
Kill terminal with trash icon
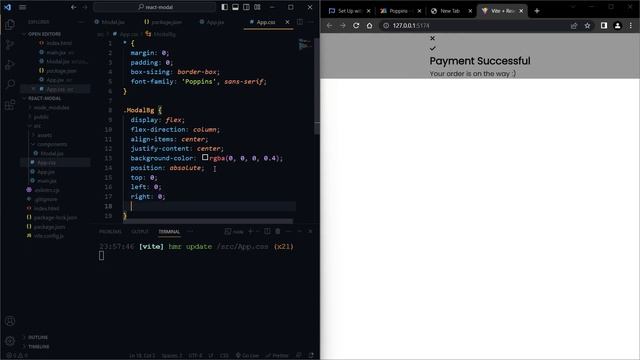[278, 231]
